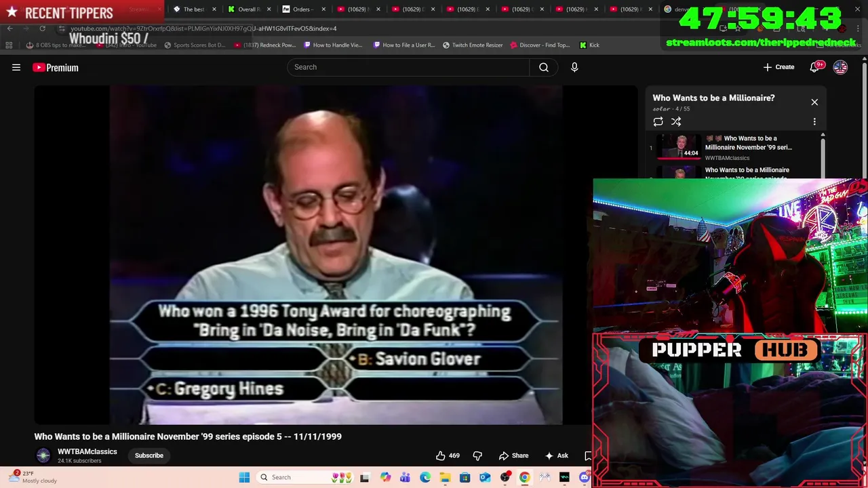
Task: Open the first playlist video thumbnail (44:04)
Action: (x=680, y=146)
